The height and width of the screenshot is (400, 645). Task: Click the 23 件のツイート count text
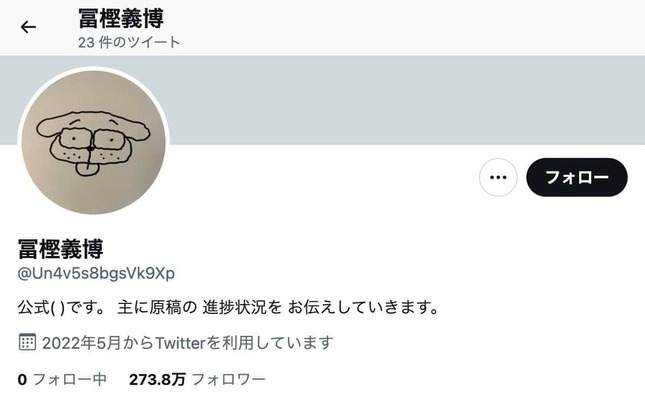pyautogui.click(x=129, y=42)
